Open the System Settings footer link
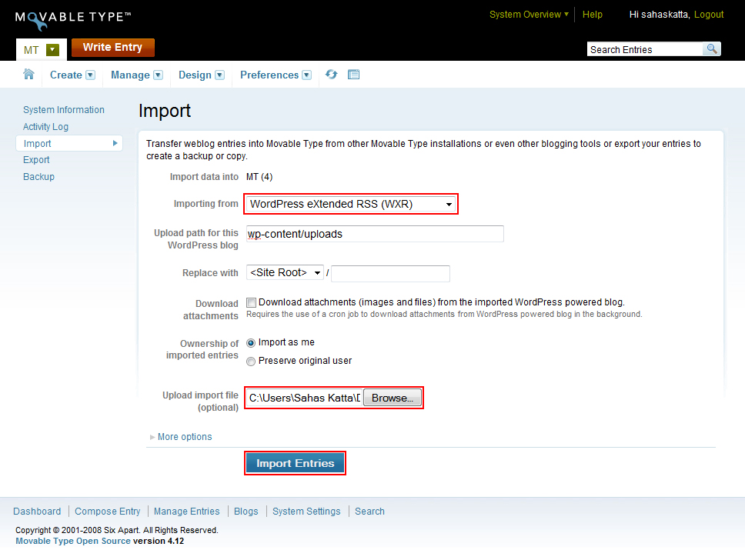The image size is (745, 560). click(x=306, y=512)
